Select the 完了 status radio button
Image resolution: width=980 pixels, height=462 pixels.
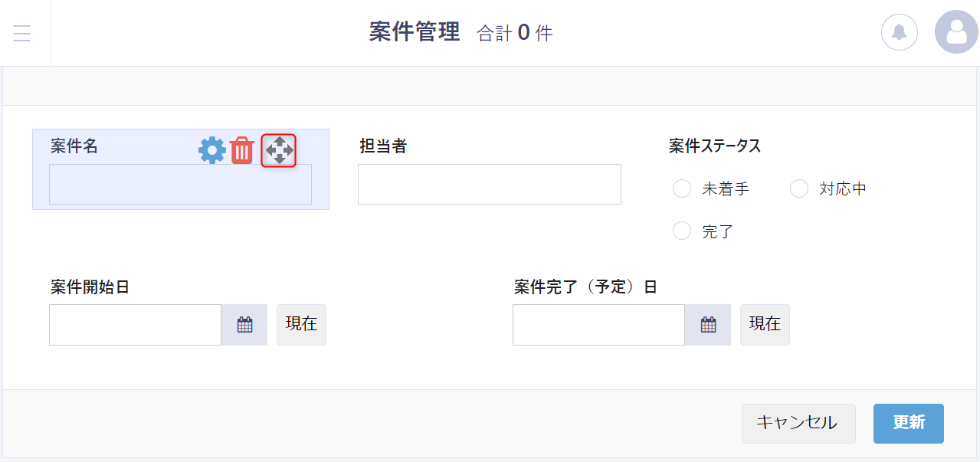tap(682, 231)
